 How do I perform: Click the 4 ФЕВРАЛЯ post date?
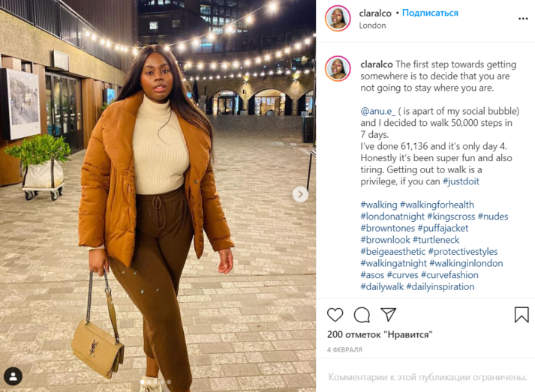tap(344, 350)
